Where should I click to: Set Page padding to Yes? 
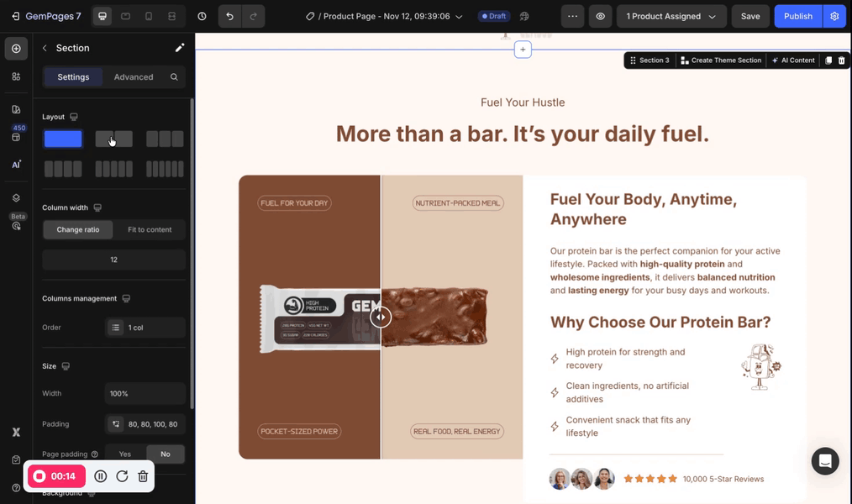pyautogui.click(x=125, y=454)
